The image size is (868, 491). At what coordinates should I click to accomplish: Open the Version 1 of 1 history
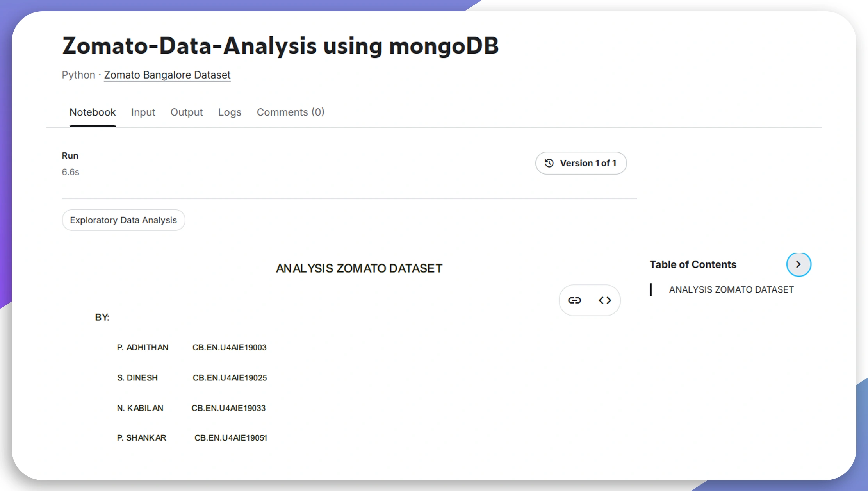coord(581,163)
